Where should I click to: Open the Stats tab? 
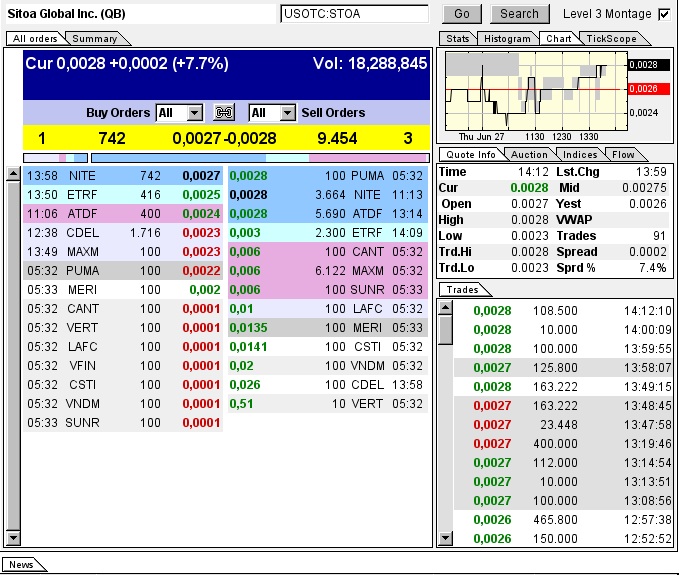pyautogui.click(x=458, y=39)
